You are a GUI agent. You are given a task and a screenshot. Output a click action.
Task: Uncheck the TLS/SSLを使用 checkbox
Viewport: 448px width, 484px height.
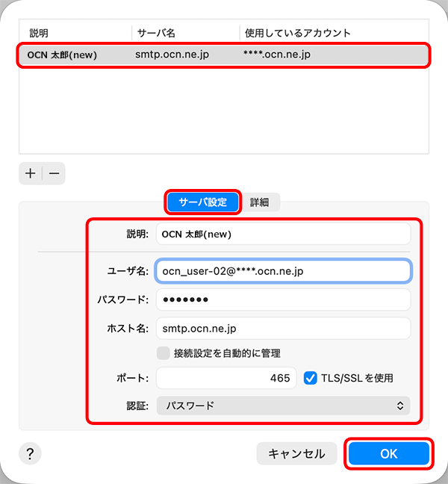pos(311,378)
